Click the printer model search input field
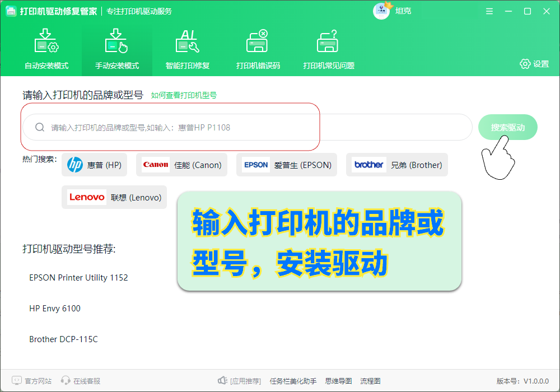Viewport: 560px width, 392px height. click(247, 127)
